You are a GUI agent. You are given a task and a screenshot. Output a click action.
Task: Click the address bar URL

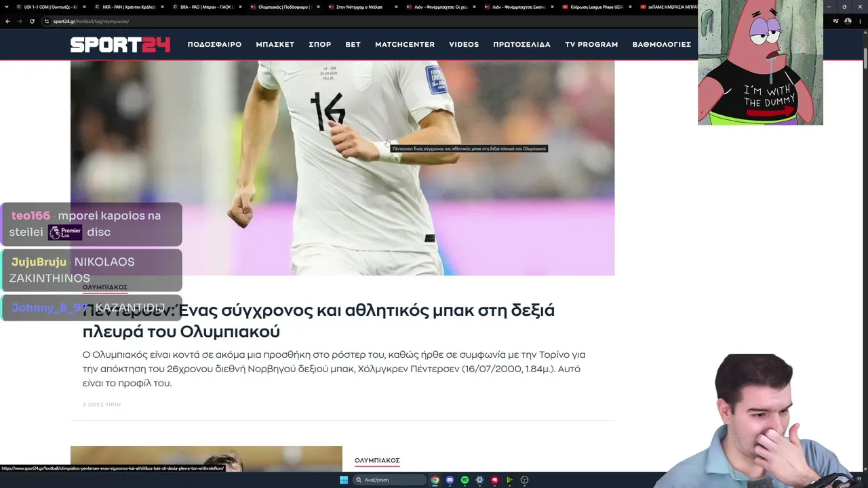point(91,21)
